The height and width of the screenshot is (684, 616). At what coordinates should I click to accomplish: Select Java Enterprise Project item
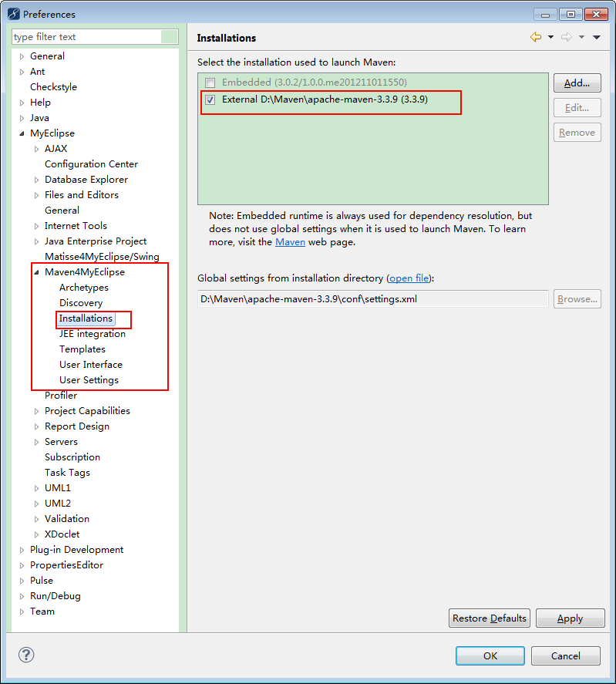click(x=96, y=241)
